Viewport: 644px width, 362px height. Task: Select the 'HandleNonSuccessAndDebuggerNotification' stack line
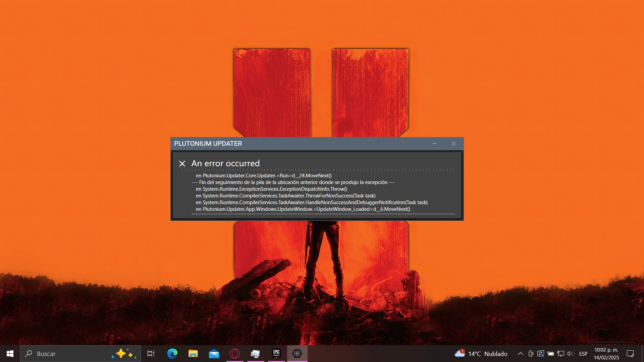click(312, 202)
